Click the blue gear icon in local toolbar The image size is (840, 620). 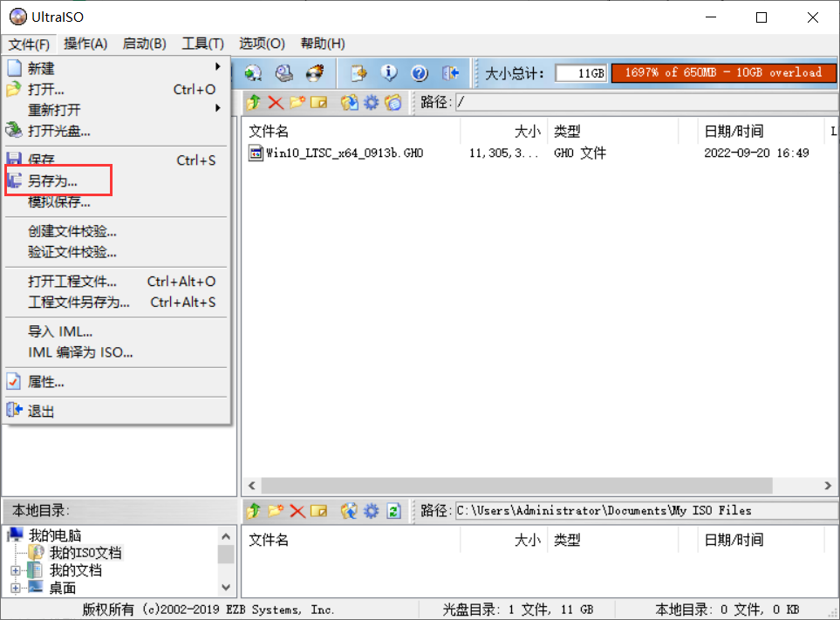[x=372, y=511]
